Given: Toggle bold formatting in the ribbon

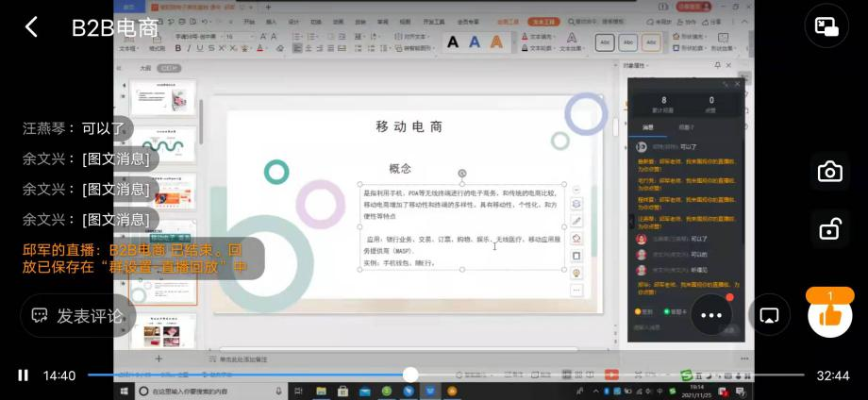Looking at the screenshot, I should point(177,48).
